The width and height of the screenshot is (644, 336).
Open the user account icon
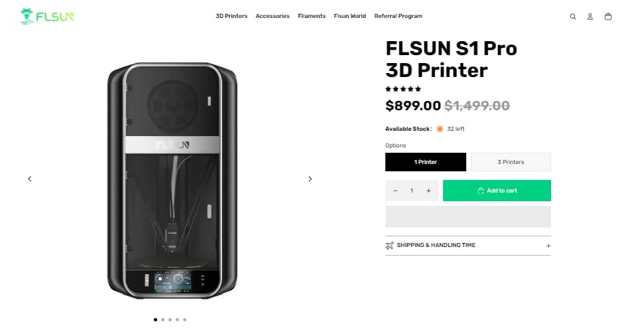click(590, 17)
